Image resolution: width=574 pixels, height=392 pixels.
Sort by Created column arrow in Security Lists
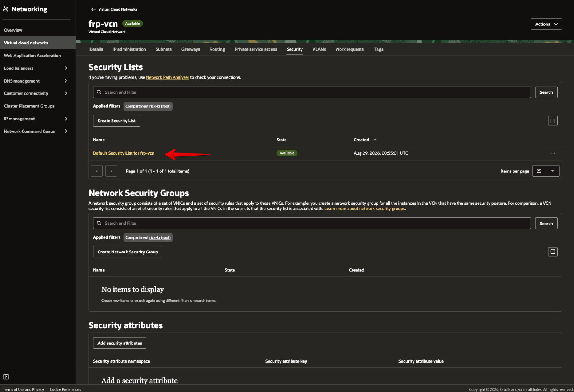[x=375, y=140]
